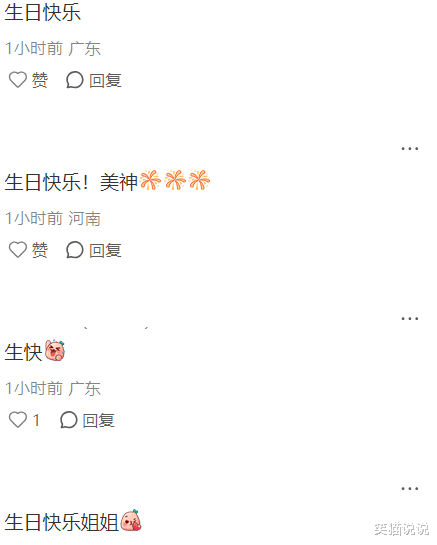Click the laughing face sticker after 生快
Viewport: 437px width, 545px height.
pyautogui.click(x=55, y=350)
